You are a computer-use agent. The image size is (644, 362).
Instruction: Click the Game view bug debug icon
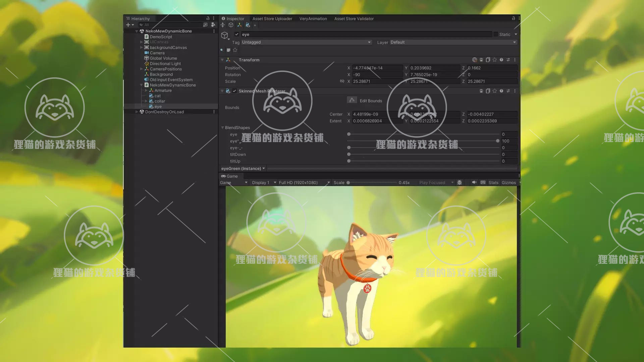[x=460, y=182]
